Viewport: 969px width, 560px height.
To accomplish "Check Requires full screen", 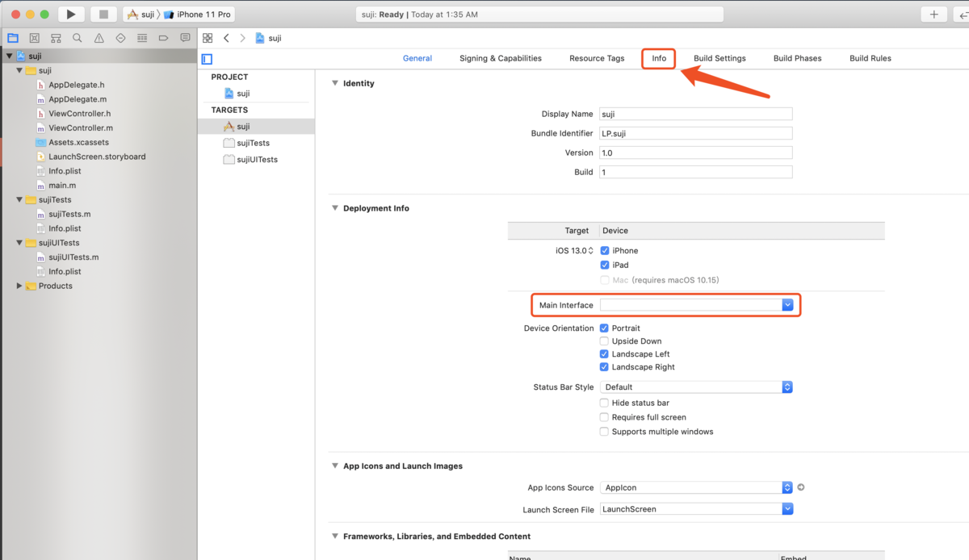I will click(x=604, y=418).
